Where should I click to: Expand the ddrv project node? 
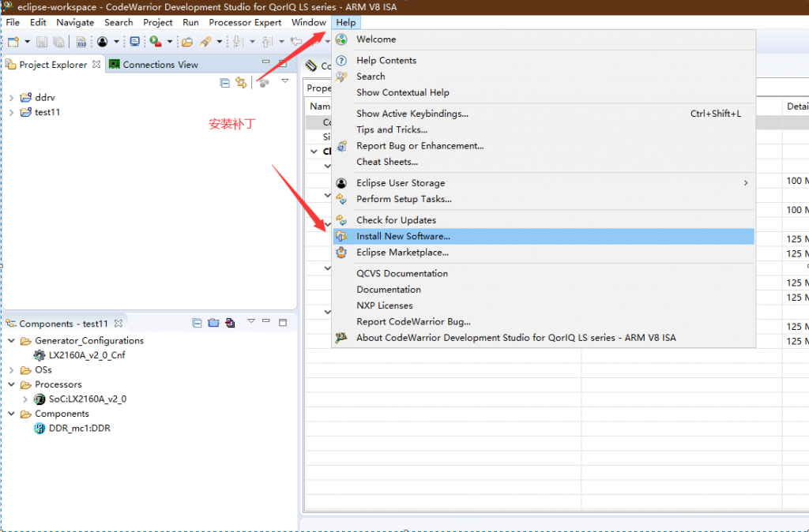pos(11,97)
